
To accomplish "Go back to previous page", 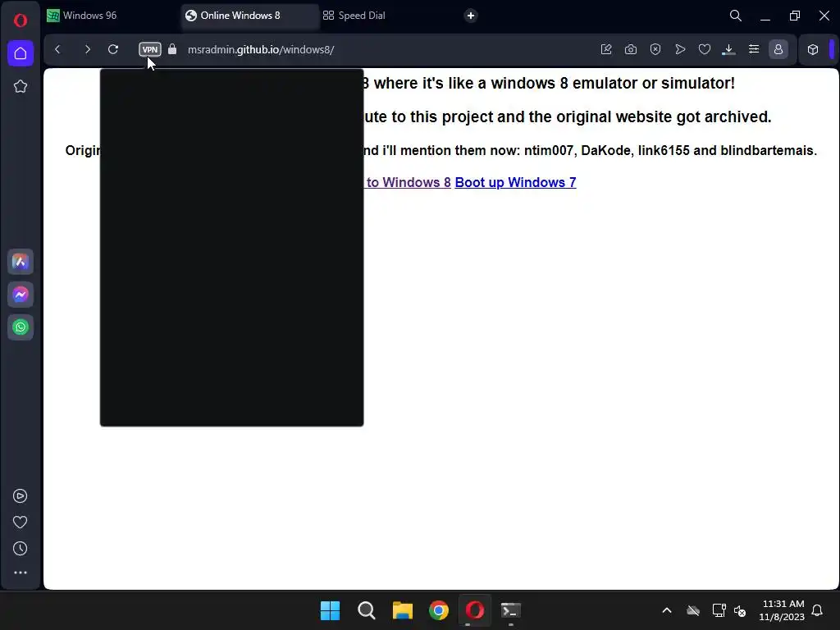I will (x=58, y=49).
